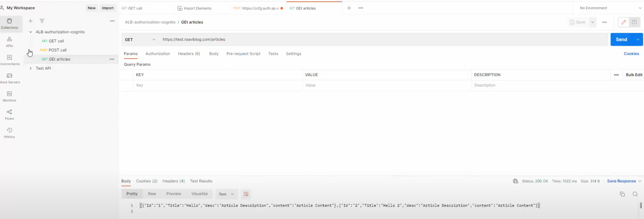The width and height of the screenshot is (644, 219).
Task: Click the Key query param field
Action: pyautogui.click(x=218, y=85)
